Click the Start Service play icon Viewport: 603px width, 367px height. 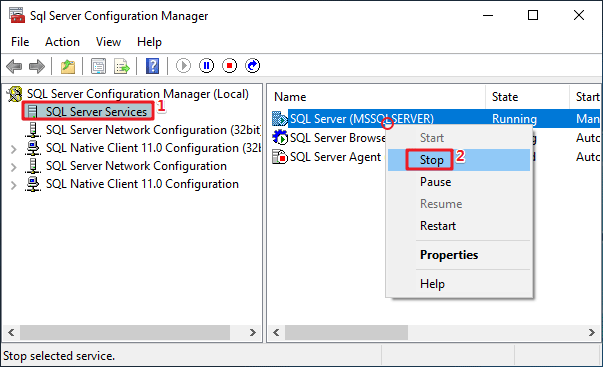point(183,66)
